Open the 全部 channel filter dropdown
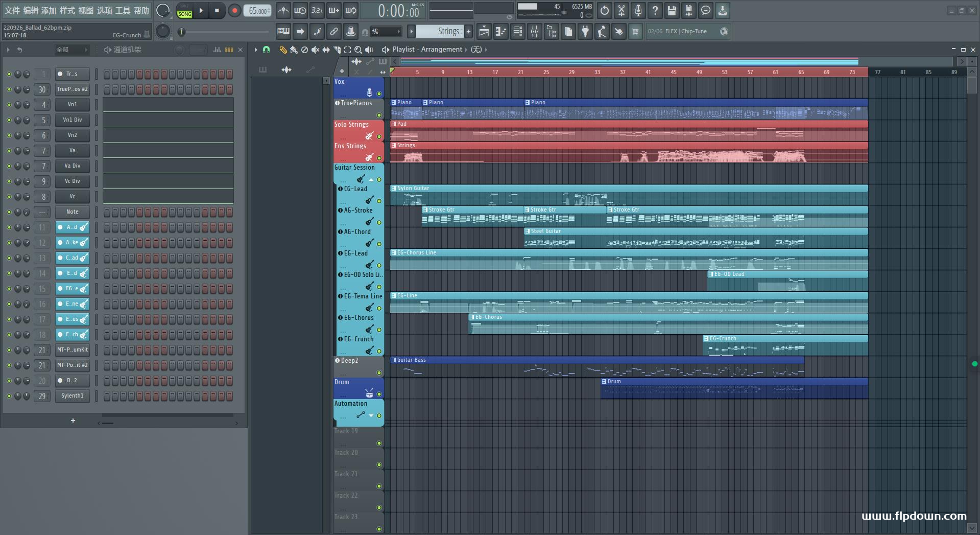Screen dimensions: 980x535 tap(72, 50)
